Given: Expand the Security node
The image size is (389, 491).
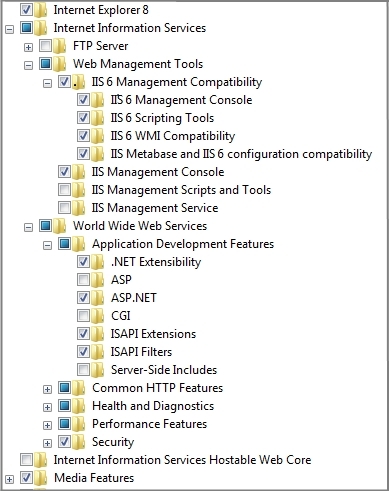Looking at the screenshot, I should pyautogui.click(x=48, y=443).
